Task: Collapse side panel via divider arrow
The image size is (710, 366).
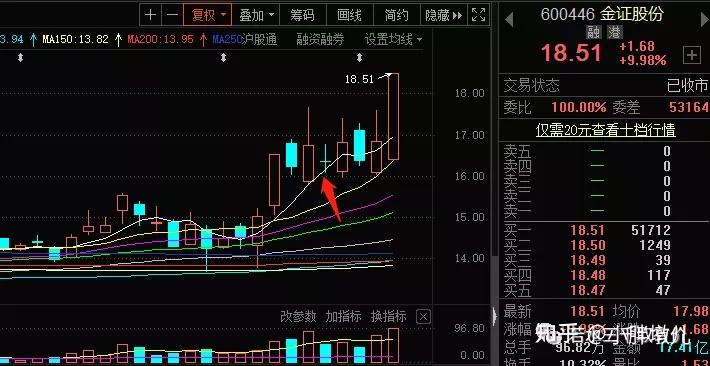Action: [495, 316]
